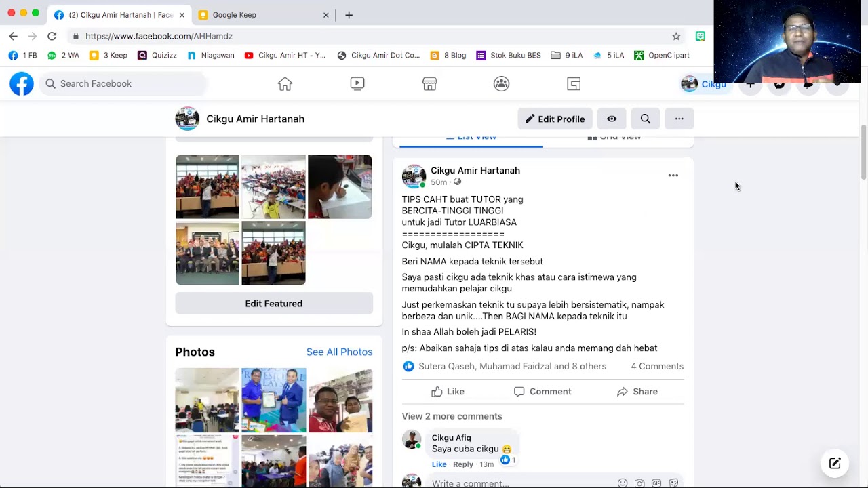Go to the Home feed icon
Screen dimensions: 868x488
pos(285,83)
